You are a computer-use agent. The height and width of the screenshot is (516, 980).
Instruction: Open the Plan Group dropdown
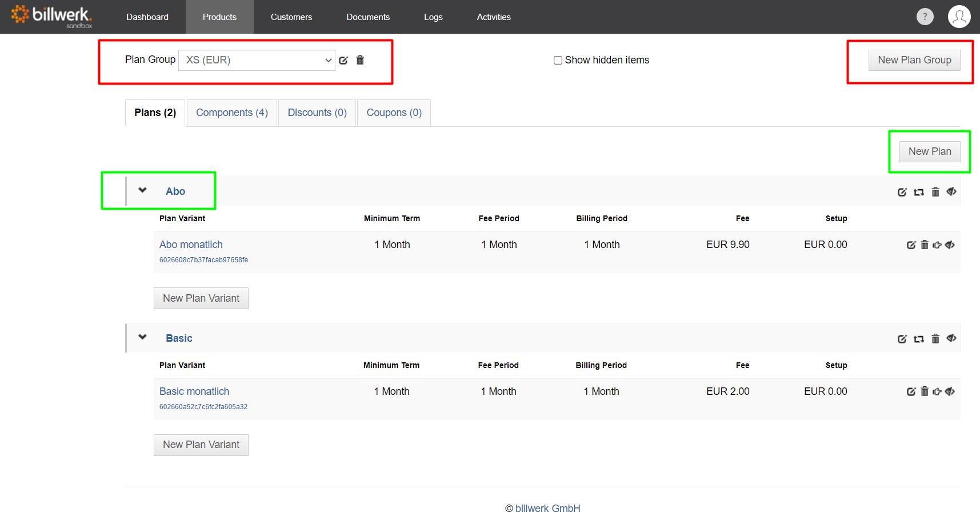point(257,60)
